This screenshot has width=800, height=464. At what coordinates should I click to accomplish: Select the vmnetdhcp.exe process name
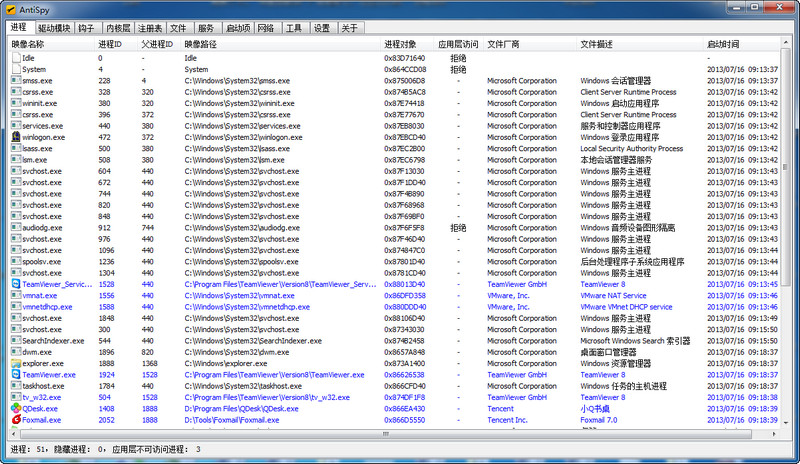pos(47,307)
